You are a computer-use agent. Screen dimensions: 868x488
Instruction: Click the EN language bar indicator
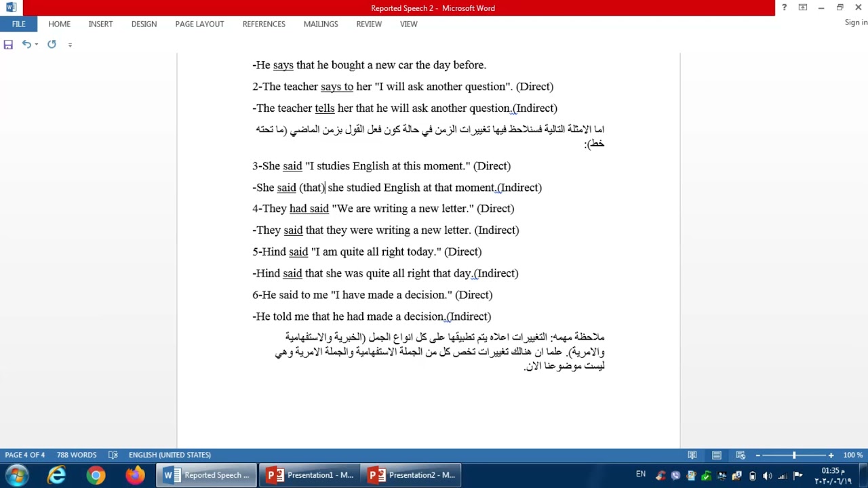click(x=641, y=474)
